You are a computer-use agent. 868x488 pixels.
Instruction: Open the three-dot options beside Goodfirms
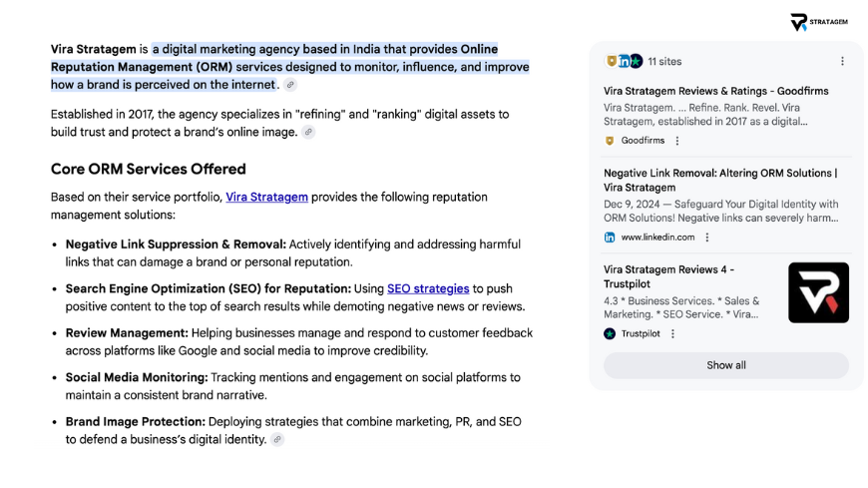pyautogui.click(x=677, y=141)
